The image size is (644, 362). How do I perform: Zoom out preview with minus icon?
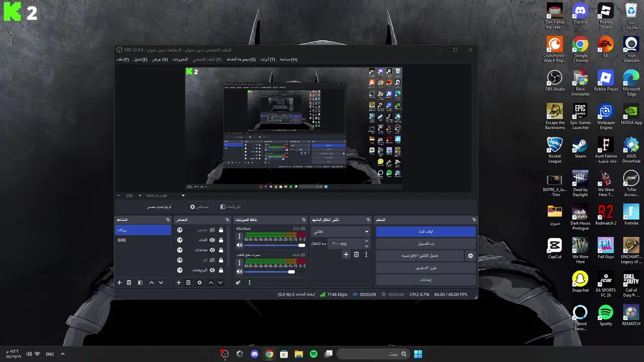point(119,195)
